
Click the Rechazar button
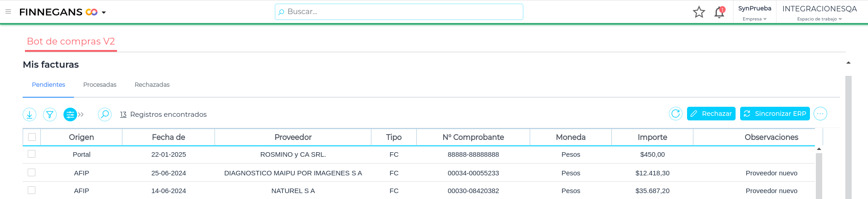(x=712, y=114)
